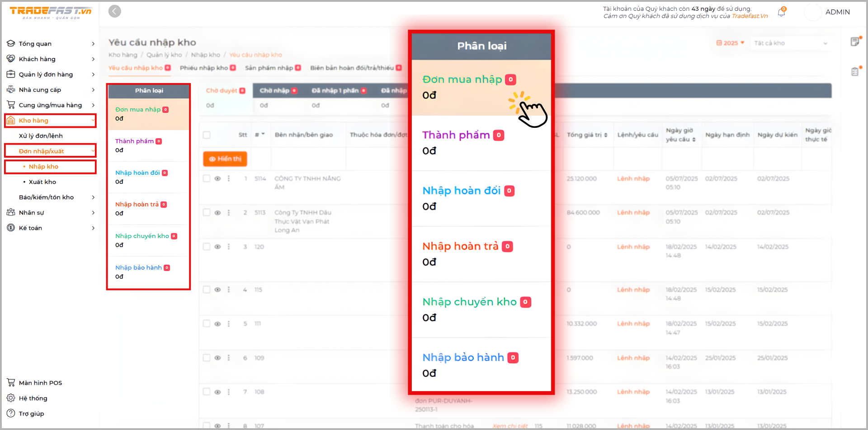Open three-dot menu for row 5113
Viewport: 868px width, 430px height.
(x=229, y=213)
